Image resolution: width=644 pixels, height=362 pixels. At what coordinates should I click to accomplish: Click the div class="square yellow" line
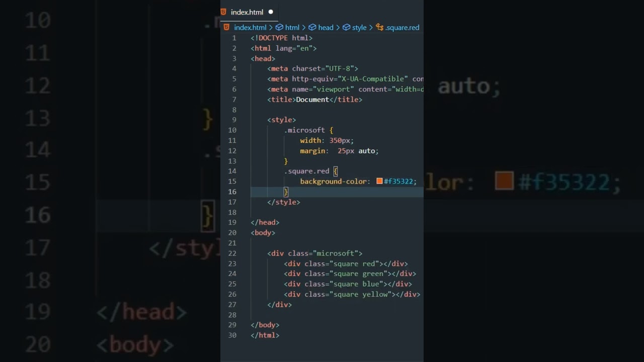pyautogui.click(x=352, y=295)
